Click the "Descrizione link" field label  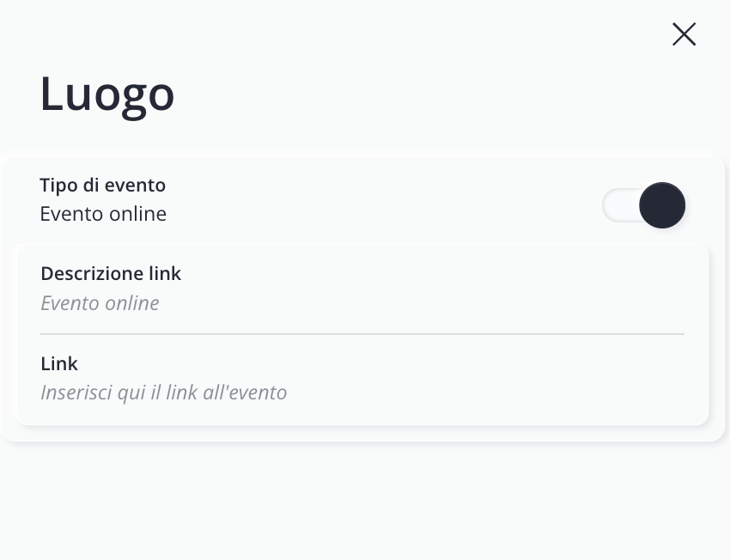pyautogui.click(x=111, y=273)
